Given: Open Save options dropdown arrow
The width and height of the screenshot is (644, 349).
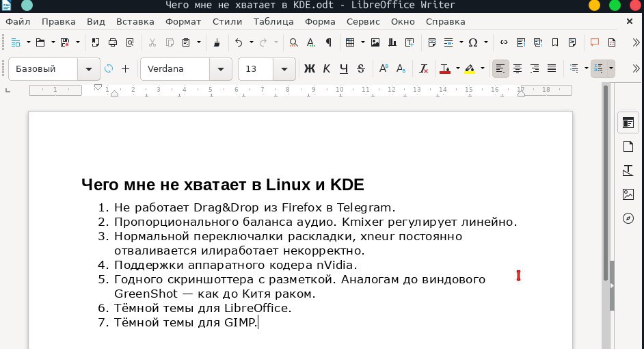Looking at the screenshot, I should click(x=78, y=42).
